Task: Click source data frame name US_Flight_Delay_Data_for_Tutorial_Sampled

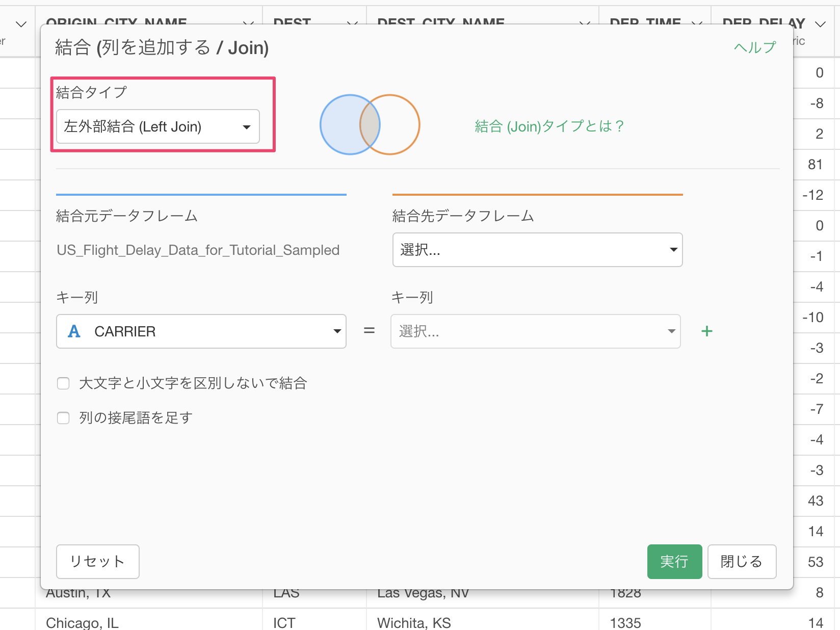Action: tap(198, 250)
